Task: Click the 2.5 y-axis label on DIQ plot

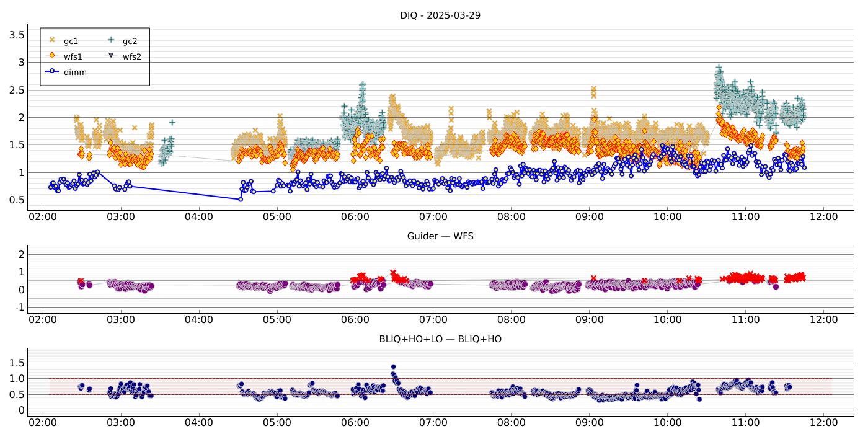Action: [x=17, y=90]
